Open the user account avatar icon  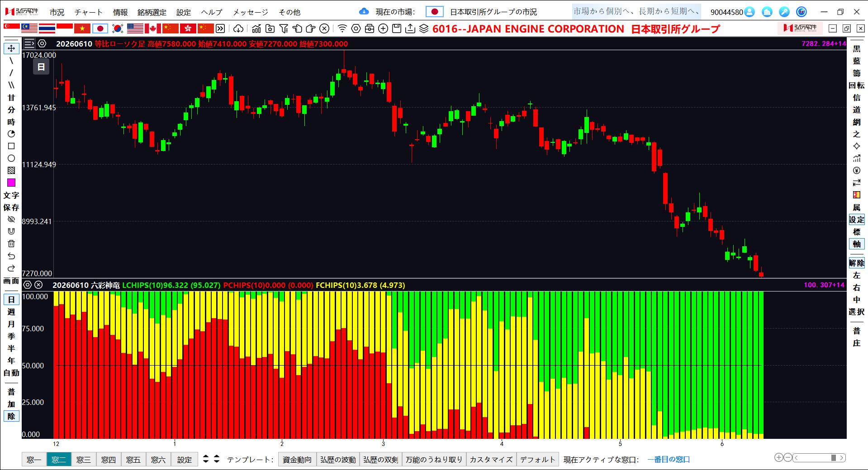[x=749, y=12]
